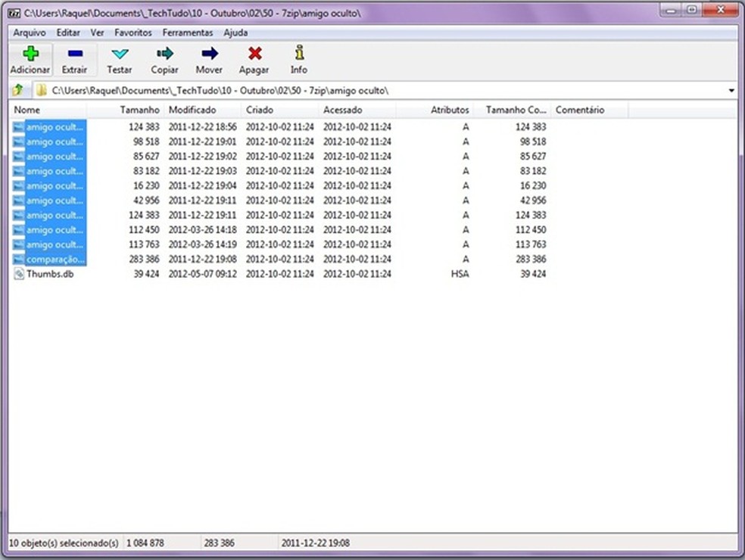This screenshot has height=560, width=745.
Task: Open the Favoritos menu
Action: [x=133, y=33]
